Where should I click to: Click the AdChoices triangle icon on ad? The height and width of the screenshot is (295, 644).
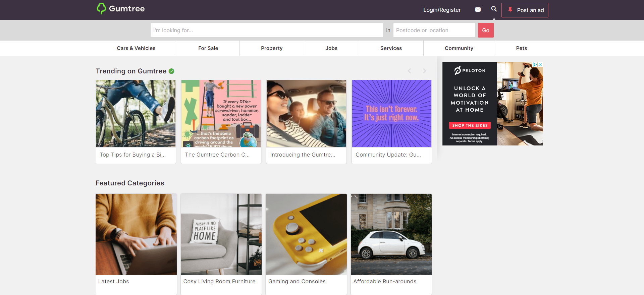point(535,64)
